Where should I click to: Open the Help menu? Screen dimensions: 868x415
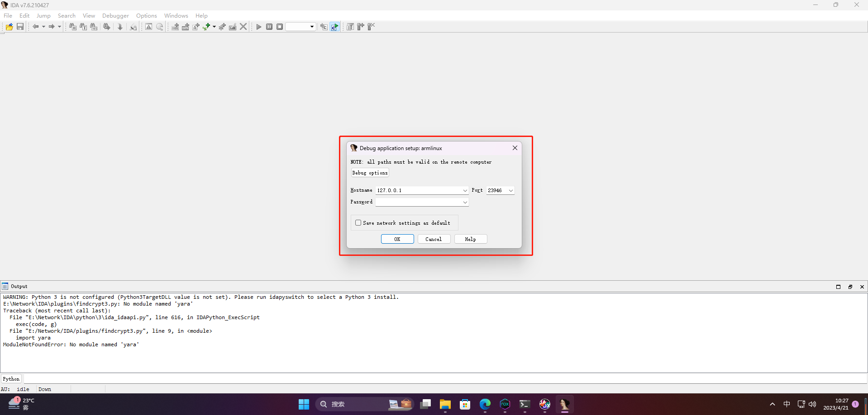pos(201,15)
